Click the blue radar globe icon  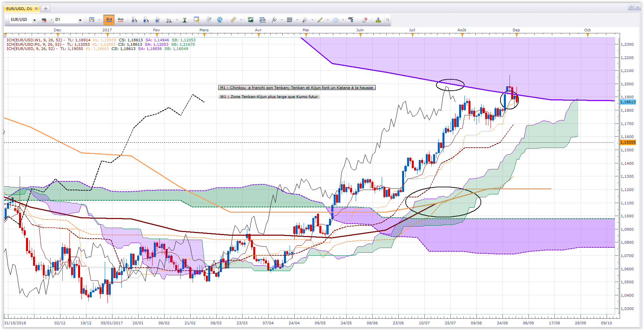[x=220, y=20]
